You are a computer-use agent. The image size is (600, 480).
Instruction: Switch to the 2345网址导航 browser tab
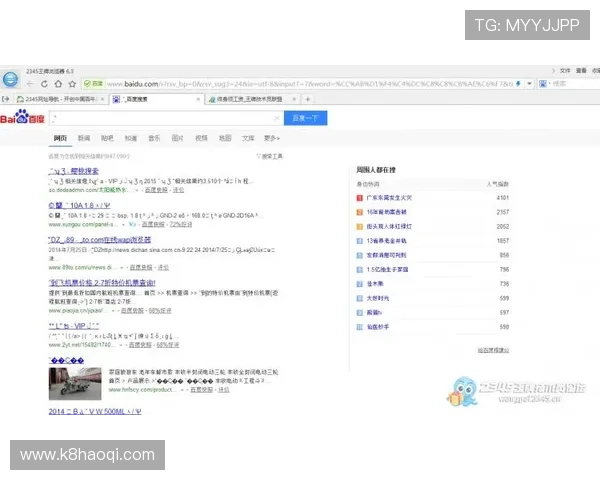coord(60,99)
